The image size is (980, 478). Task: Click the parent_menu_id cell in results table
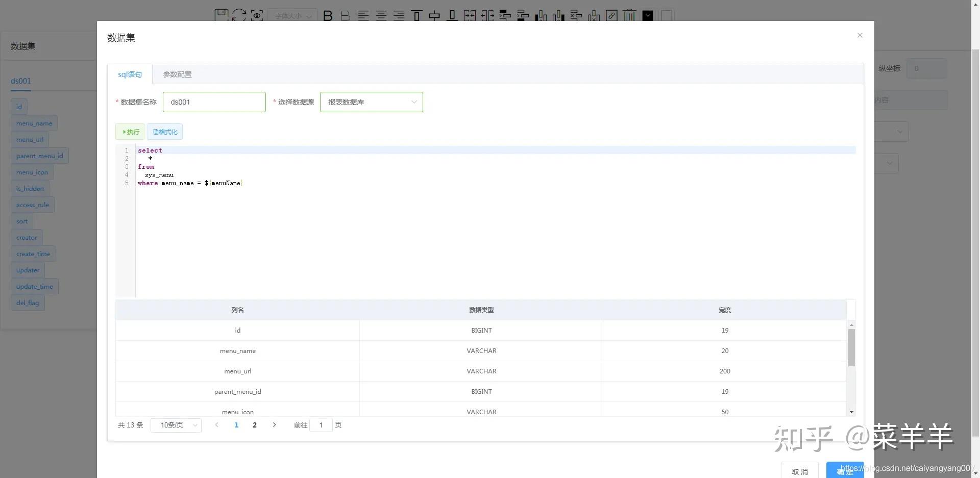[237, 392]
